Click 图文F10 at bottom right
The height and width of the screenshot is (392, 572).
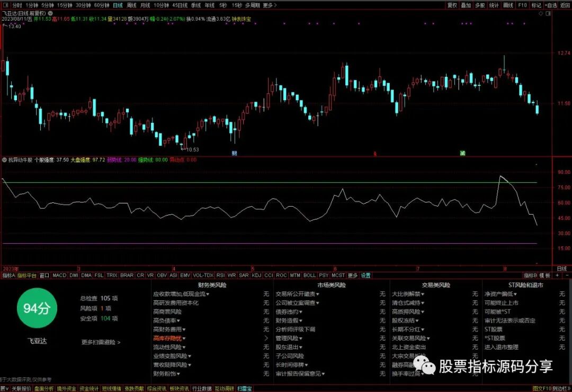tap(542, 389)
